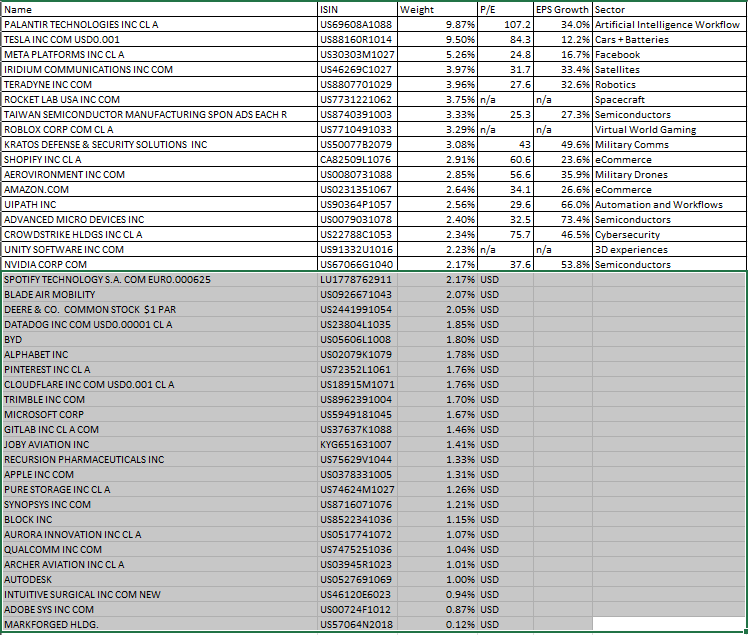Select the AUTODESK name cell
748x635 pixels.
[159, 579]
